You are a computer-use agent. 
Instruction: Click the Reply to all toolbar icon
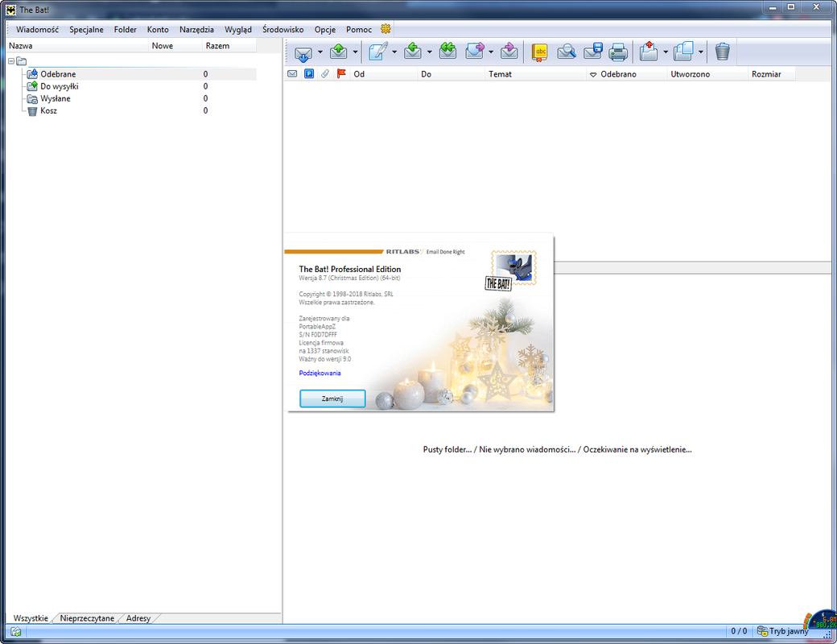point(447,52)
